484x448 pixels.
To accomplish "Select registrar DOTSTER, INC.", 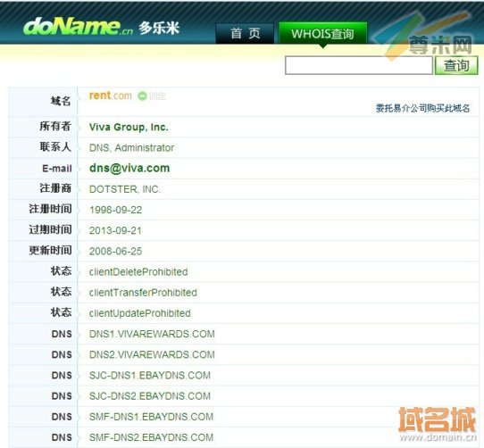I will [125, 189].
